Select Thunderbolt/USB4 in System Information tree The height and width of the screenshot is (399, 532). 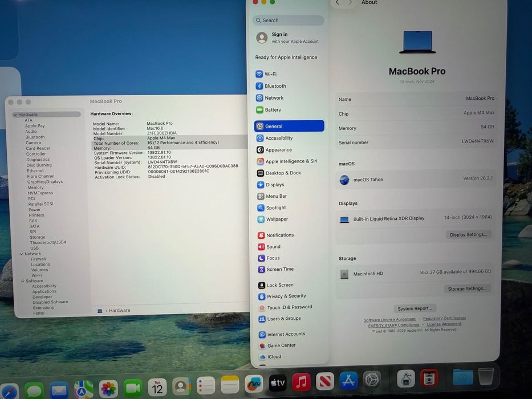(x=48, y=243)
